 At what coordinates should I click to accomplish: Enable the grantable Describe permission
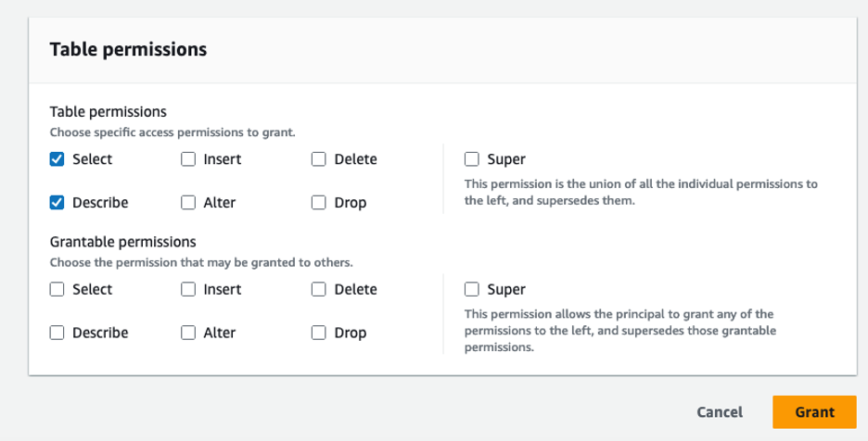point(57,333)
